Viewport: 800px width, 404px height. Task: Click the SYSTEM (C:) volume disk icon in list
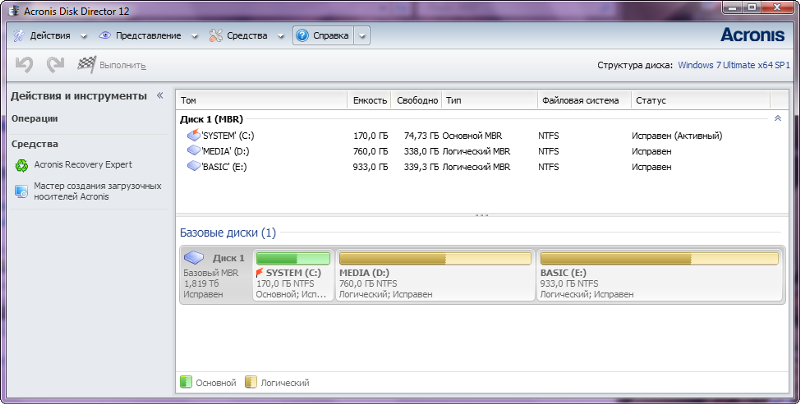click(x=193, y=135)
